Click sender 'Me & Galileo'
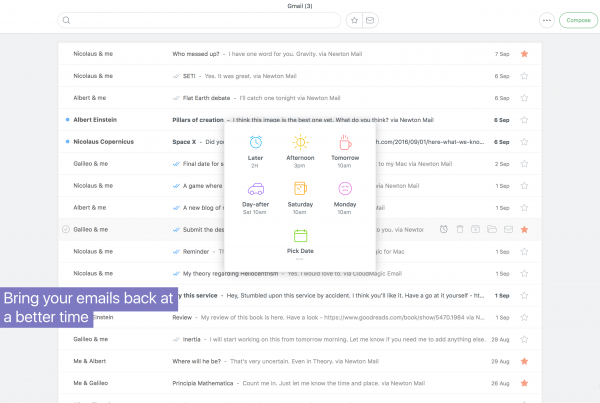Screen dimensions: 600x403 91,383
